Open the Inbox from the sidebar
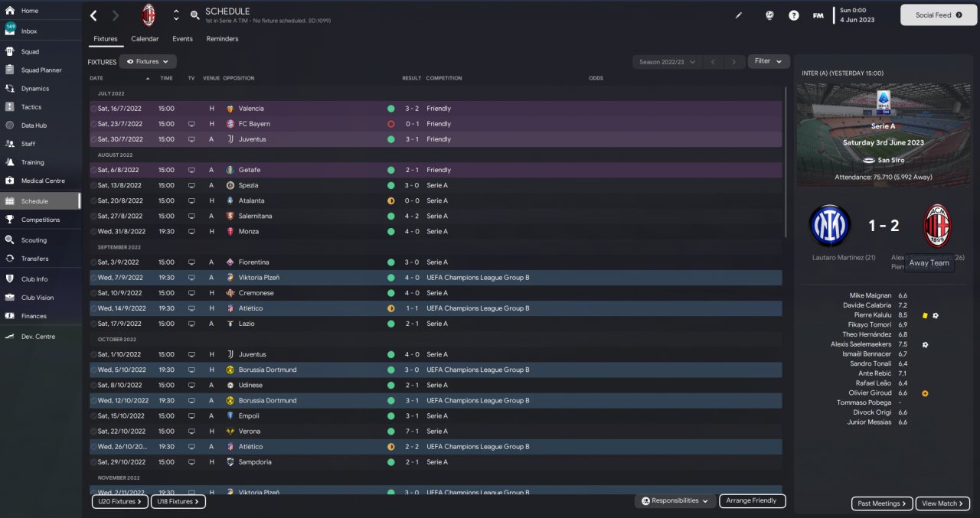Image resolution: width=980 pixels, height=518 pixels. 29,31
